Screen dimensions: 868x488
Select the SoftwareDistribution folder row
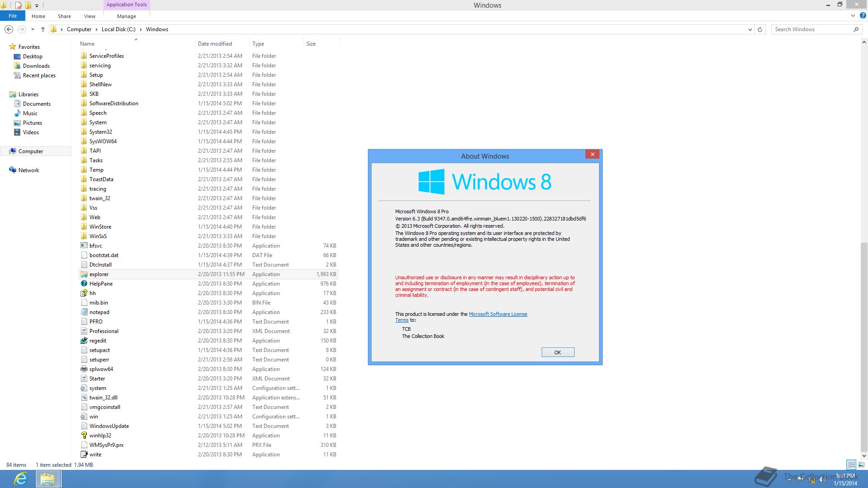(208, 103)
